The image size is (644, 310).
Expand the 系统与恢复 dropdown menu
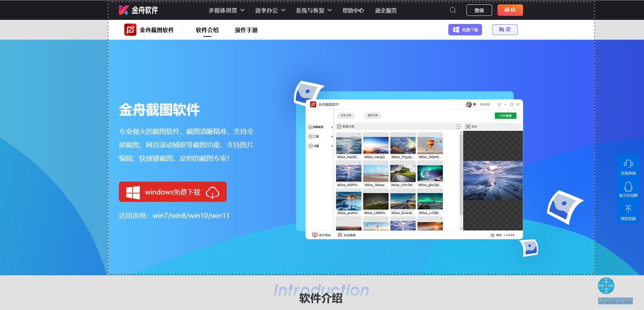(x=314, y=10)
